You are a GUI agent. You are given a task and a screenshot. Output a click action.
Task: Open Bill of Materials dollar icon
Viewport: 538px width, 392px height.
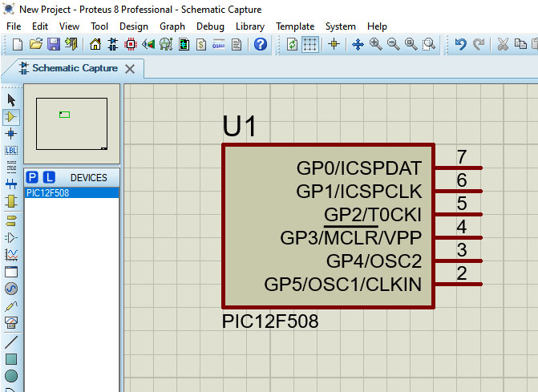201,44
